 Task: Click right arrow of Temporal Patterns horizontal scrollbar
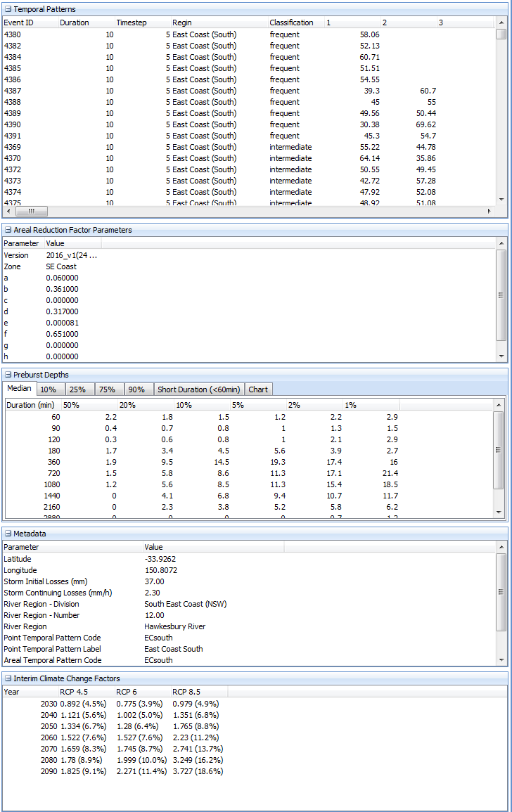(x=489, y=211)
